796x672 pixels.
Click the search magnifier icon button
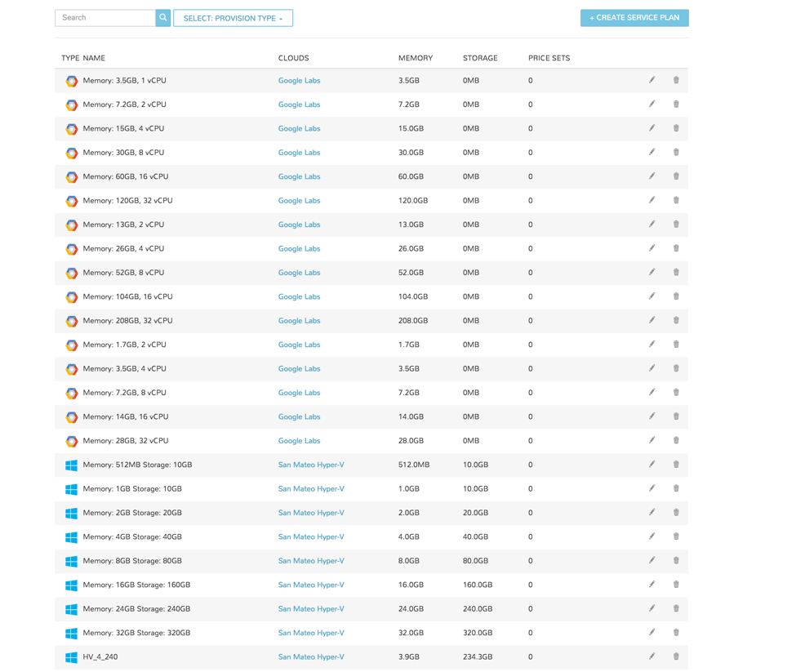click(163, 18)
